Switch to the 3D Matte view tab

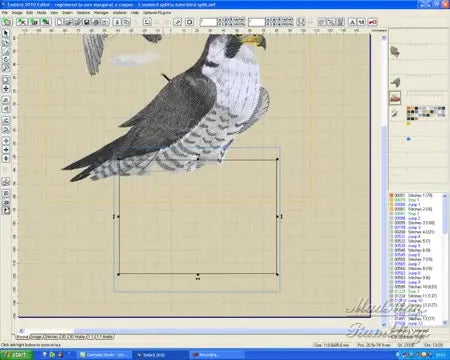[77, 337]
